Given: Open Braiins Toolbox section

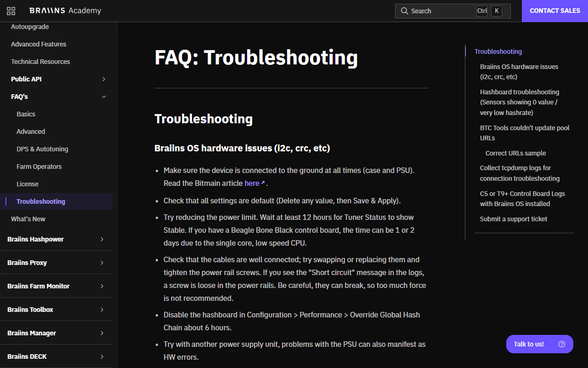Looking at the screenshot, I should [30, 310].
